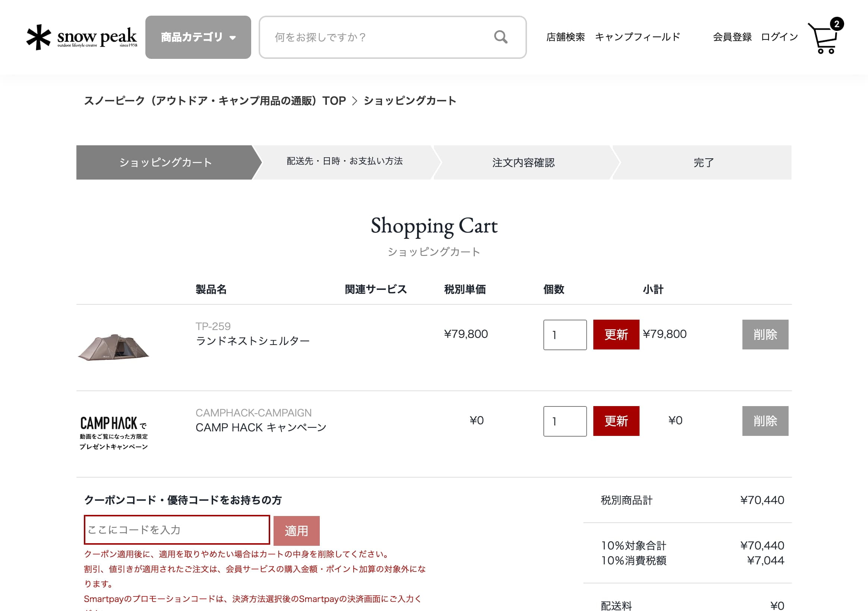Click the 個数 column header

pos(553,289)
